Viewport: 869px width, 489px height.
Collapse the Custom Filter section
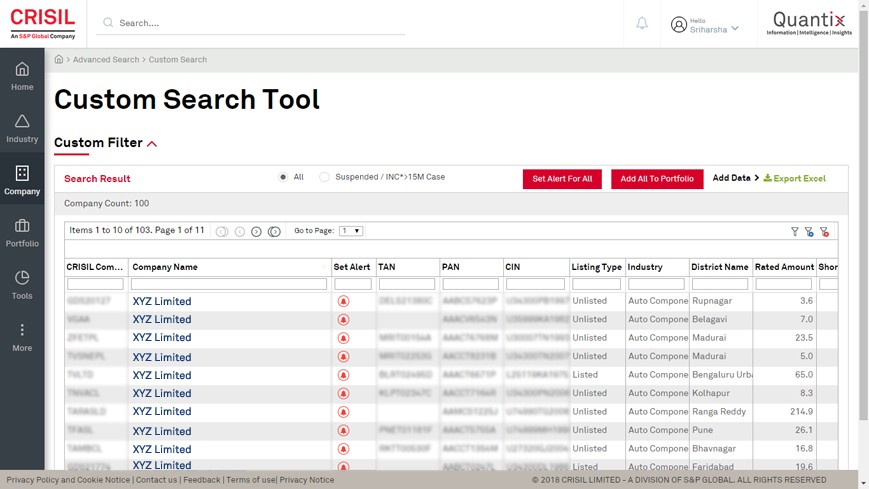[152, 144]
